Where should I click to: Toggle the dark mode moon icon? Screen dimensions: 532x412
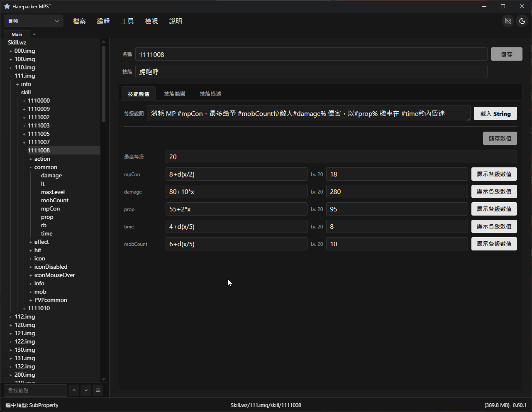pyautogui.click(x=522, y=21)
